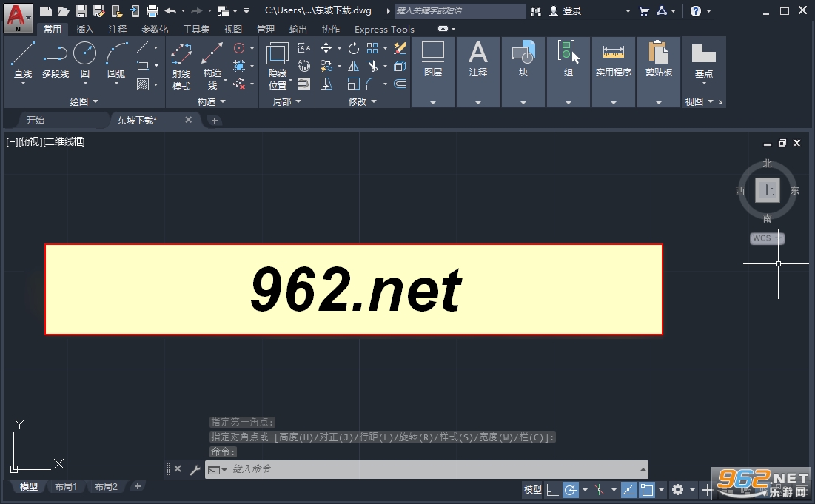Image resolution: width=815 pixels, height=504 pixels.
Task: Add a new drawing tab with plus
Action: click(x=214, y=121)
